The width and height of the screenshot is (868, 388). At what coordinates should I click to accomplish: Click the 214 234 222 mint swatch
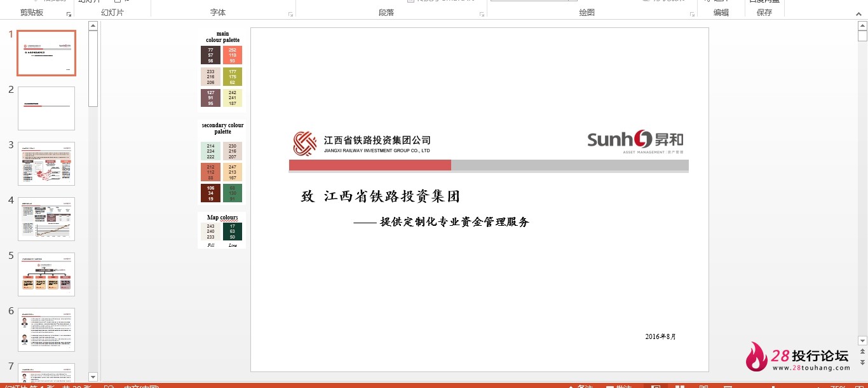[x=210, y=151]
